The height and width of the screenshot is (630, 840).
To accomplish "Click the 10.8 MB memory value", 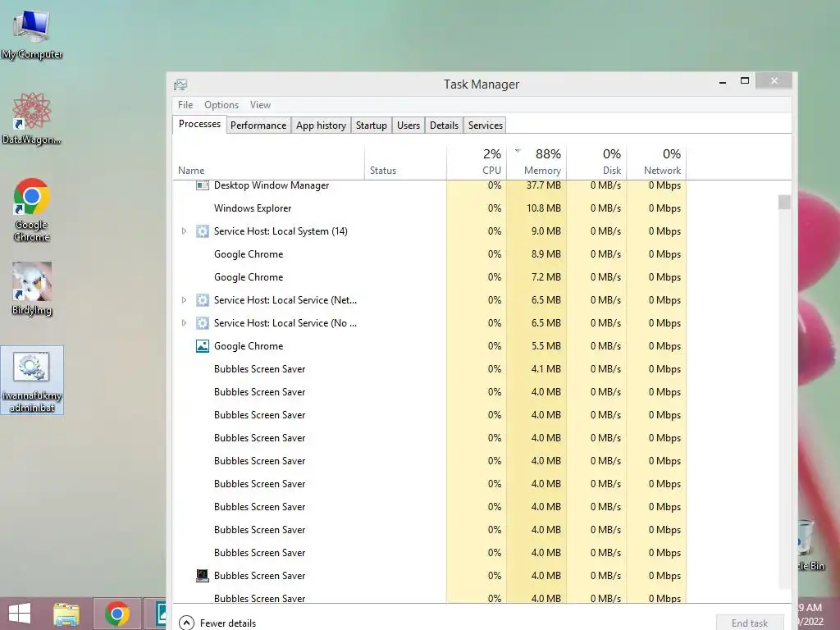I will (543, 208).
